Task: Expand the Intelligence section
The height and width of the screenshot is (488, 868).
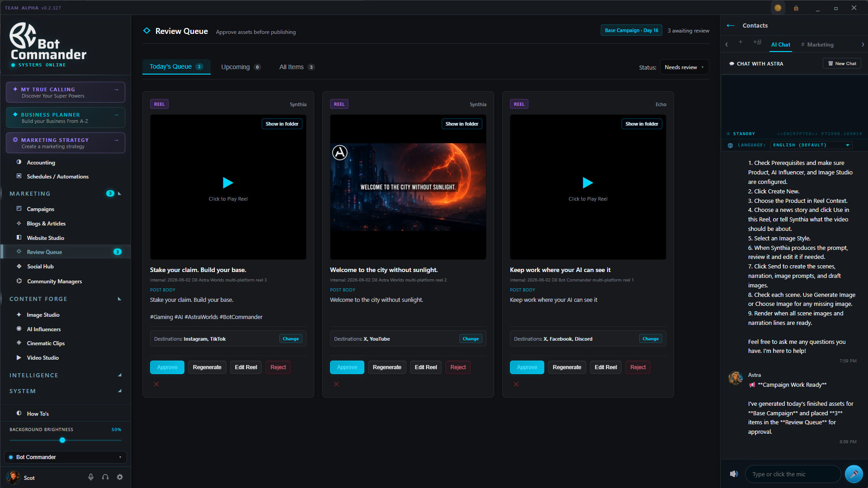Action: tap(119, 375)
